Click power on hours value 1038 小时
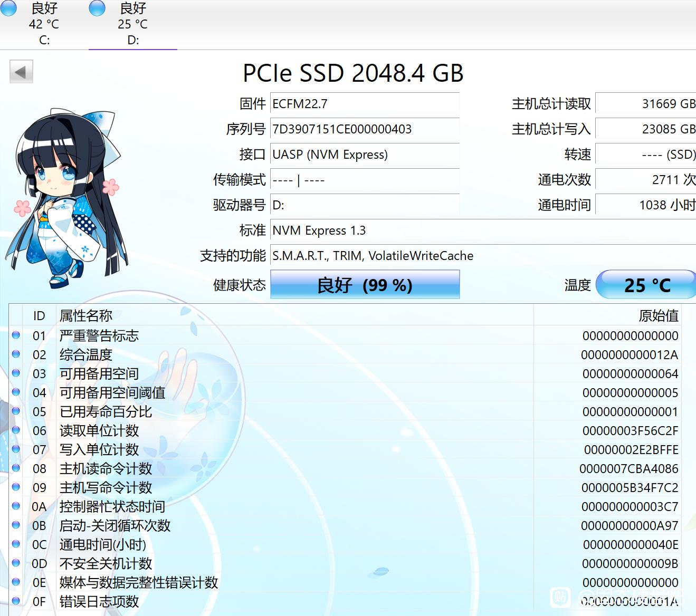The width and height of the screenshot is (696, 616). (646, 205)
